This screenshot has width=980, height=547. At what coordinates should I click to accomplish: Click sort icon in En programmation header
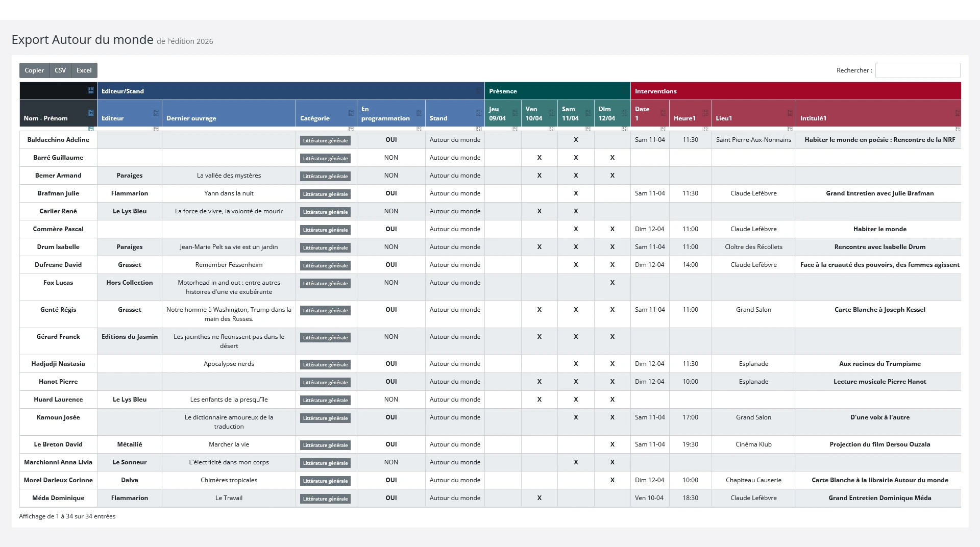click(x=419, y=113)
